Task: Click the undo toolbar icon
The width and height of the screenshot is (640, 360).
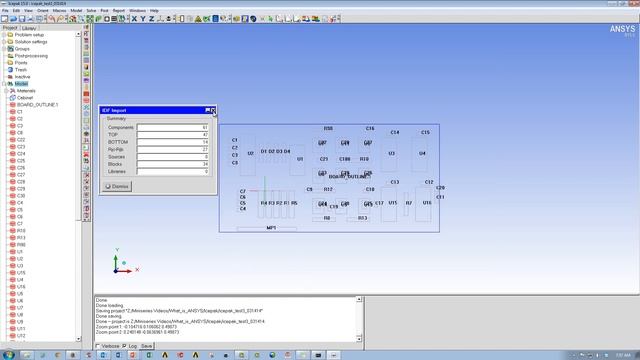Action: pos(51,19)
